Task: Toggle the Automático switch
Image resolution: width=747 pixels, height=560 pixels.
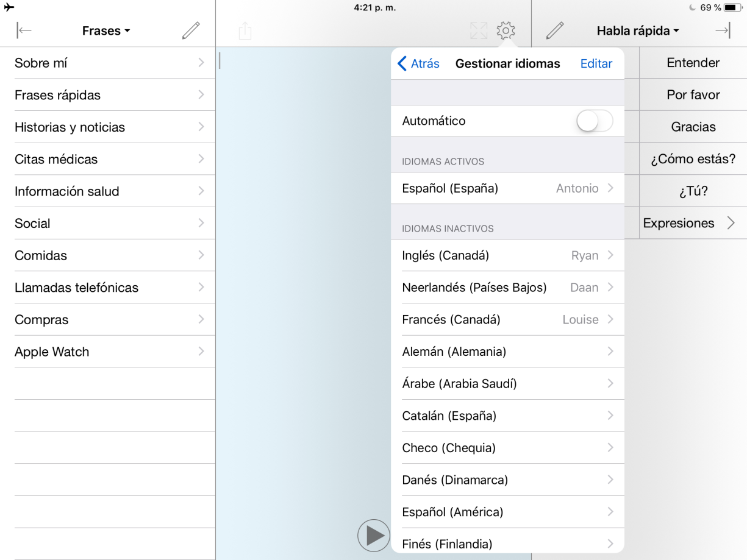Action: 595,121
